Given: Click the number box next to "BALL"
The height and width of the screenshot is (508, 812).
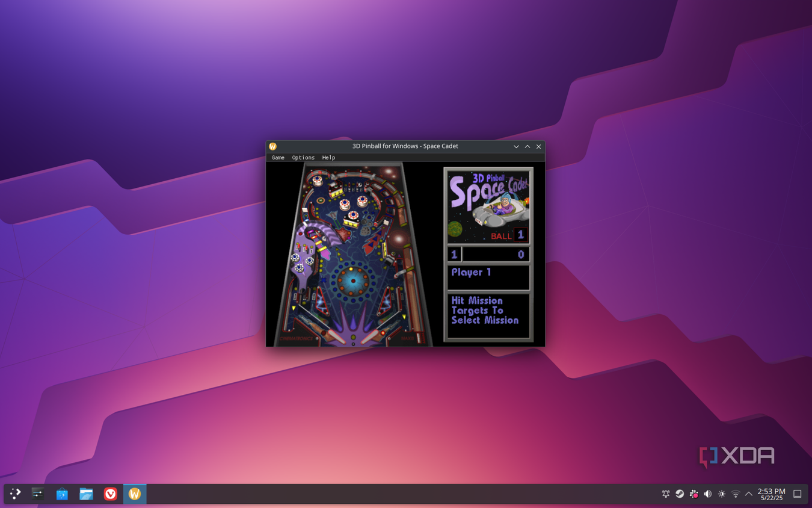Looking at the screenshot, I should 521,235.
